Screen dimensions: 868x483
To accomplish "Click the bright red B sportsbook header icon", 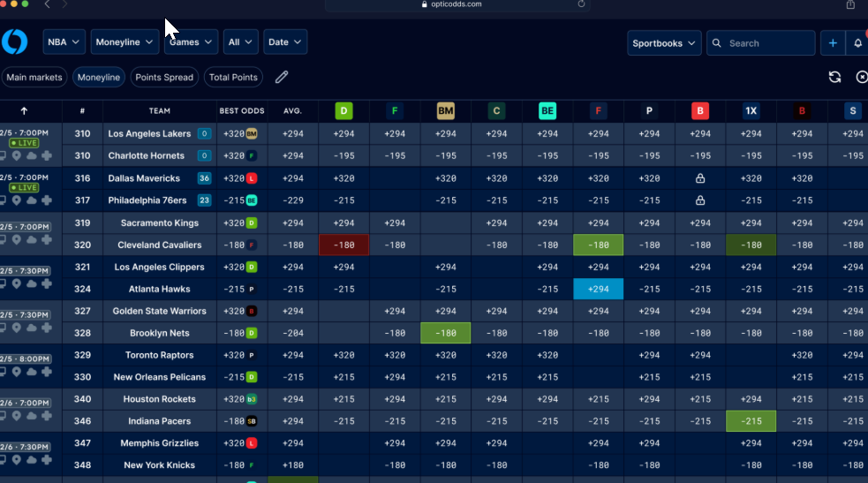I will pos(700,111).
